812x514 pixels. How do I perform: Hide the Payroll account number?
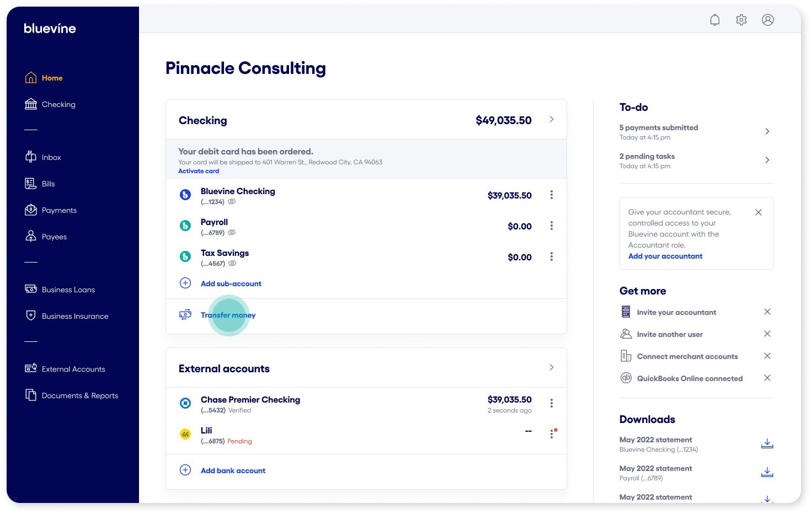pos(232,232)
